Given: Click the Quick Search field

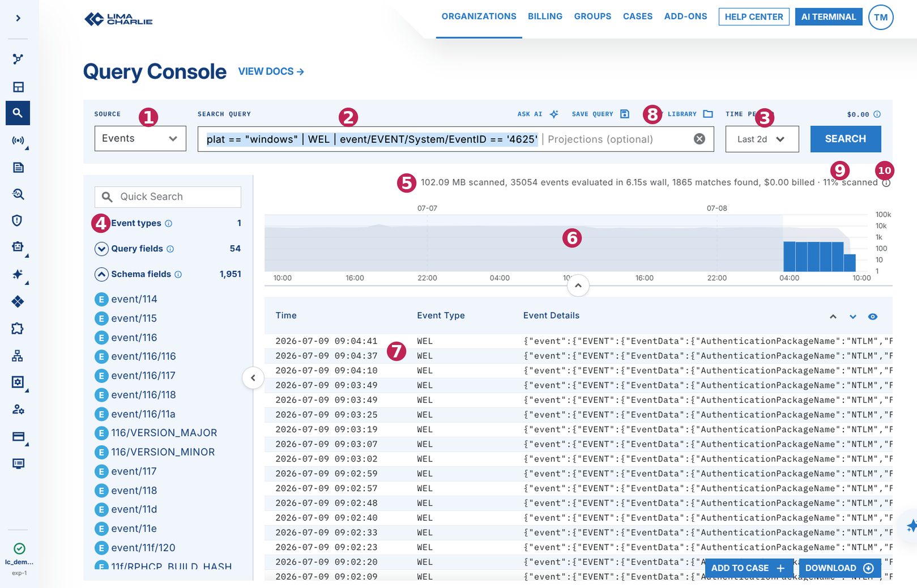Looking at the screenshot, I should [x=168, y=197].
